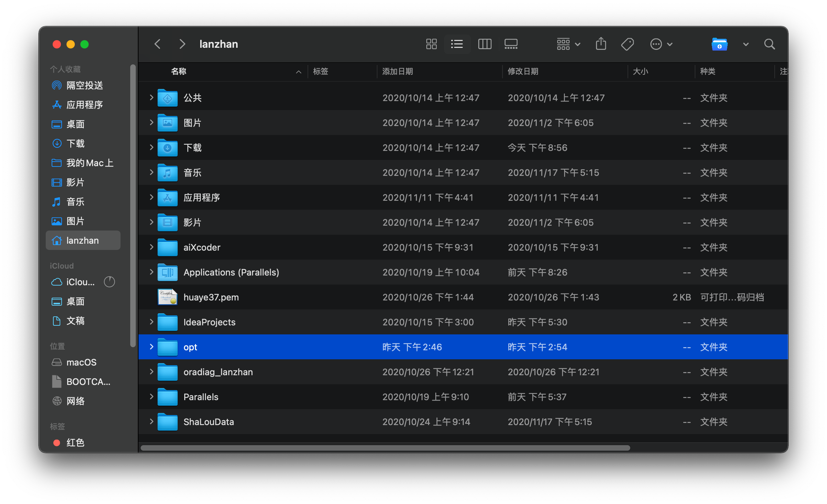Click the Share toolbar icon

point(601,44)
